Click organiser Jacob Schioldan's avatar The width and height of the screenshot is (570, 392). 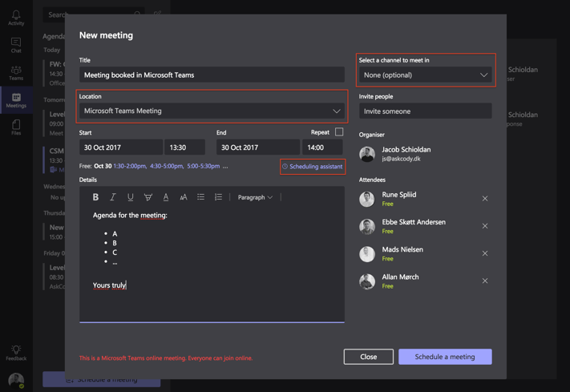point(367,154)
